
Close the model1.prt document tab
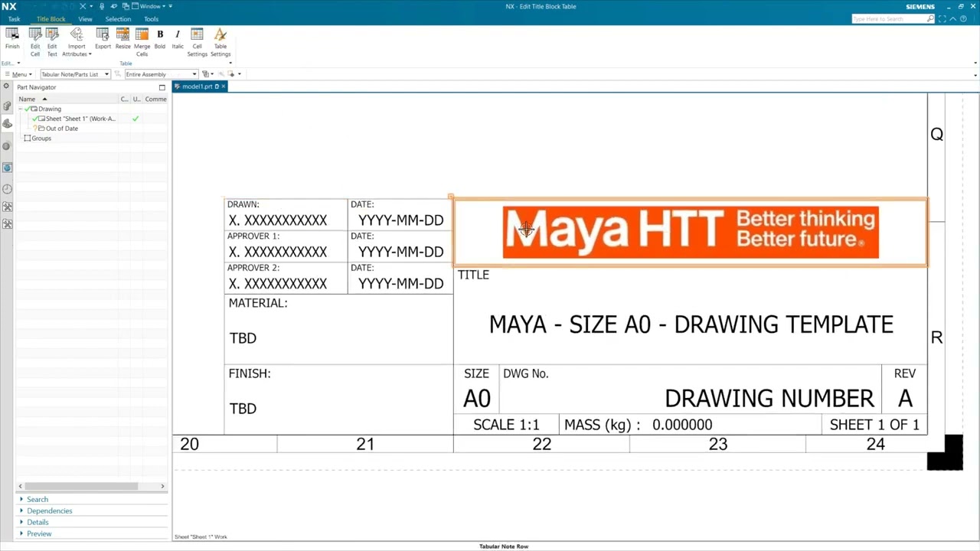(224, 86)
